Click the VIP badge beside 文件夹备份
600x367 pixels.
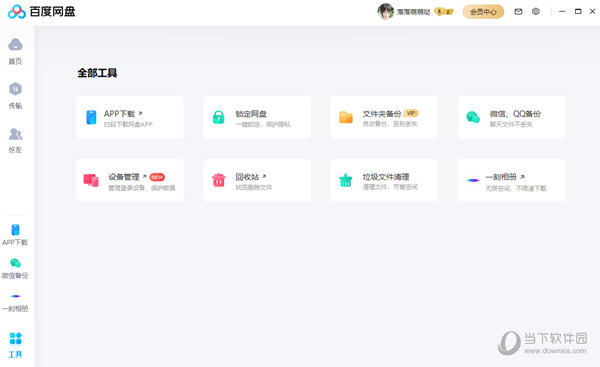411,113
